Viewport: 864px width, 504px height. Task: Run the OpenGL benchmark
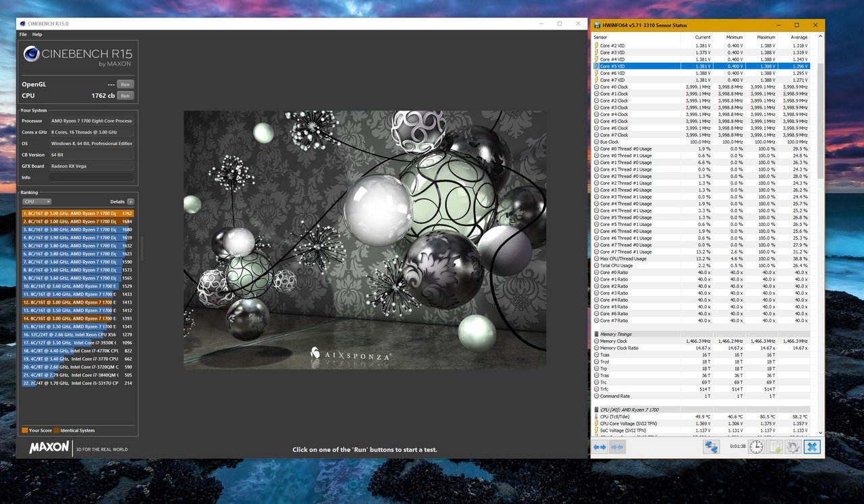124,84
